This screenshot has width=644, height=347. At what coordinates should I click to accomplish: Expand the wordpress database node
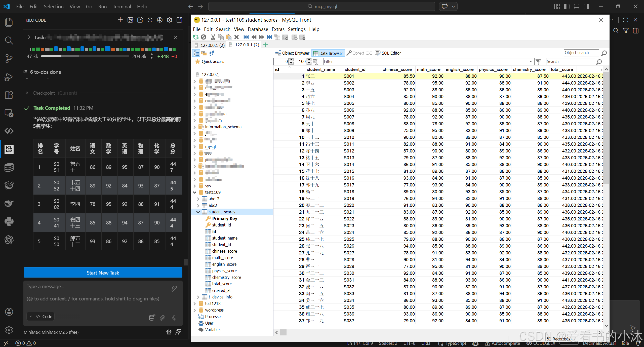click(194, 310)
